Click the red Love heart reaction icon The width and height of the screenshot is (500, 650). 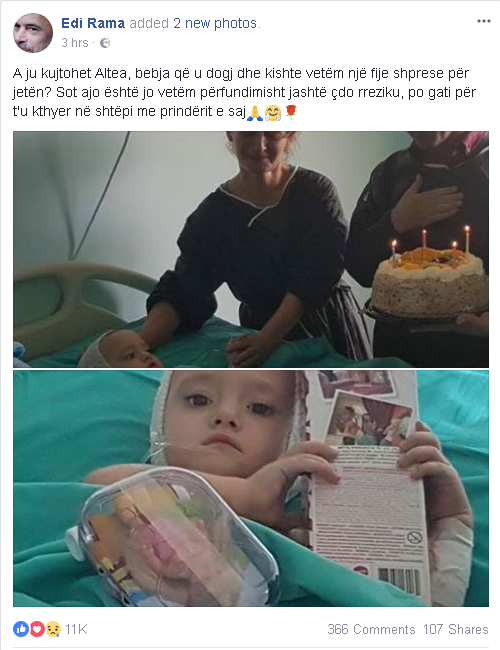37,629
